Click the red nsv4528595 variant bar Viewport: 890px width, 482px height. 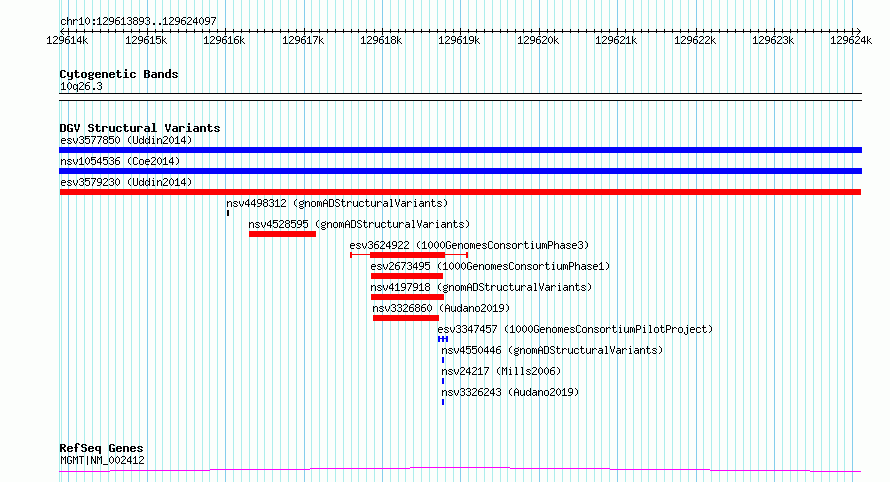click(x=282, y=234)
